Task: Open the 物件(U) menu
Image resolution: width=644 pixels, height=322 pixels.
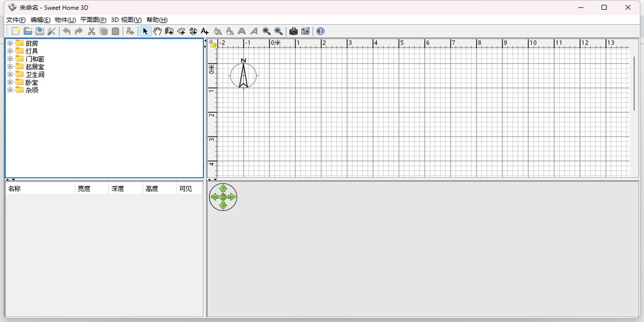Action: click(65, 20)
